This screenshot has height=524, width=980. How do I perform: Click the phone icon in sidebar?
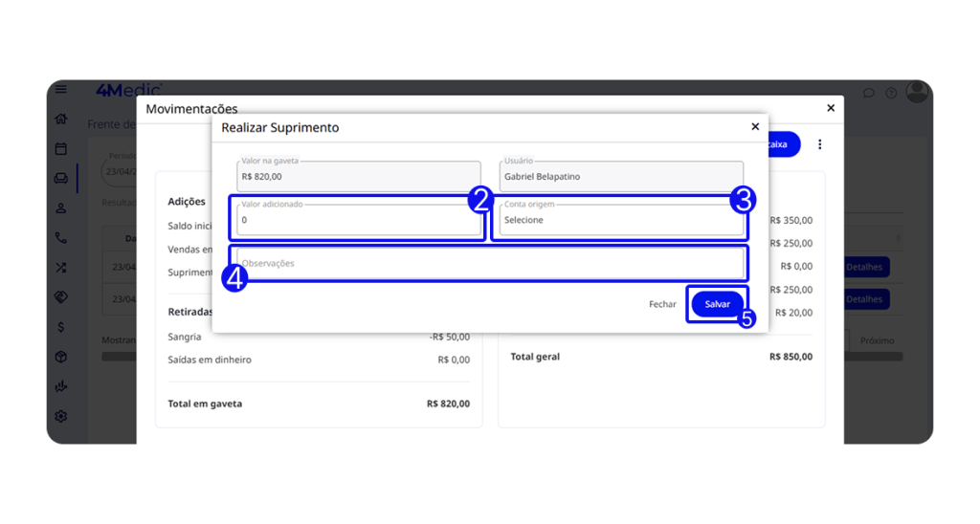pyautogui.click(x=61, y=238)
